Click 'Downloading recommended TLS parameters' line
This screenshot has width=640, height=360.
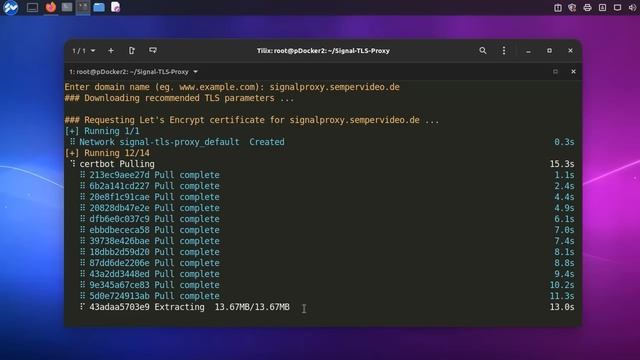pyautogui.click(x=179, y=98)
